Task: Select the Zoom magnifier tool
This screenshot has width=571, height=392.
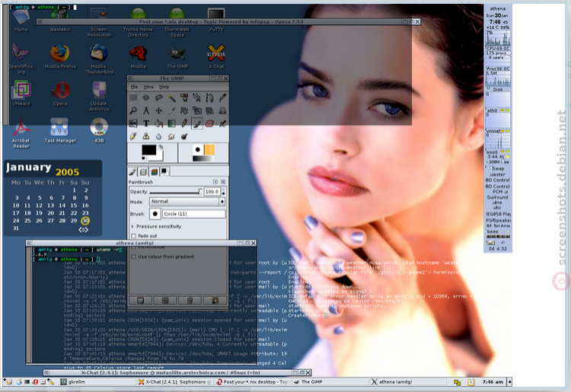Action: [133, 110]
